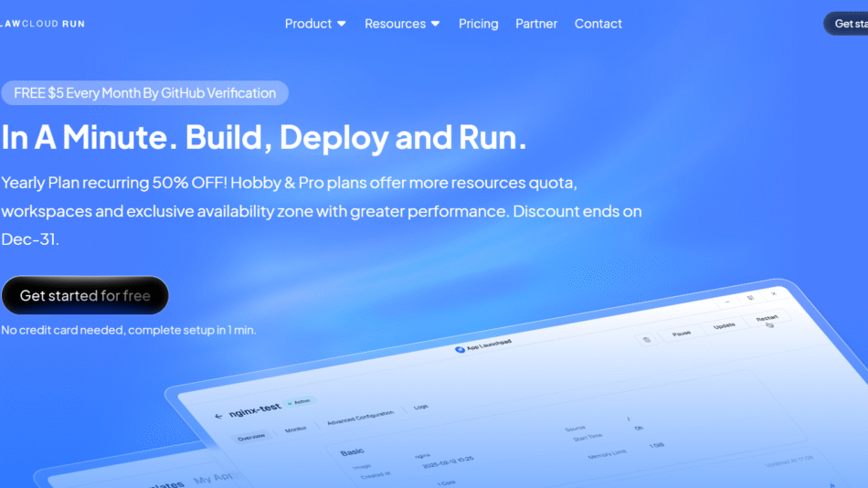
Task: Click the FREE $5 GitHub Verification banner
Action: (145, 93)
